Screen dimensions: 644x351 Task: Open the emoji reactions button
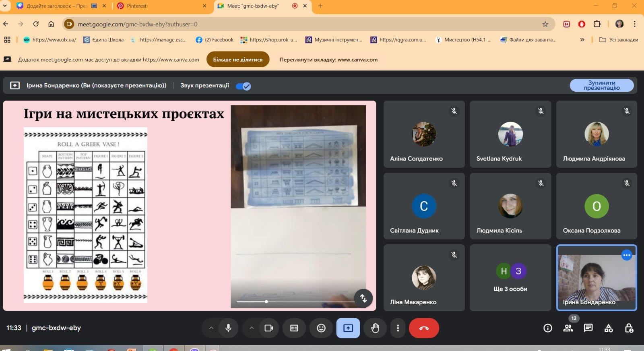pos(321,328)
